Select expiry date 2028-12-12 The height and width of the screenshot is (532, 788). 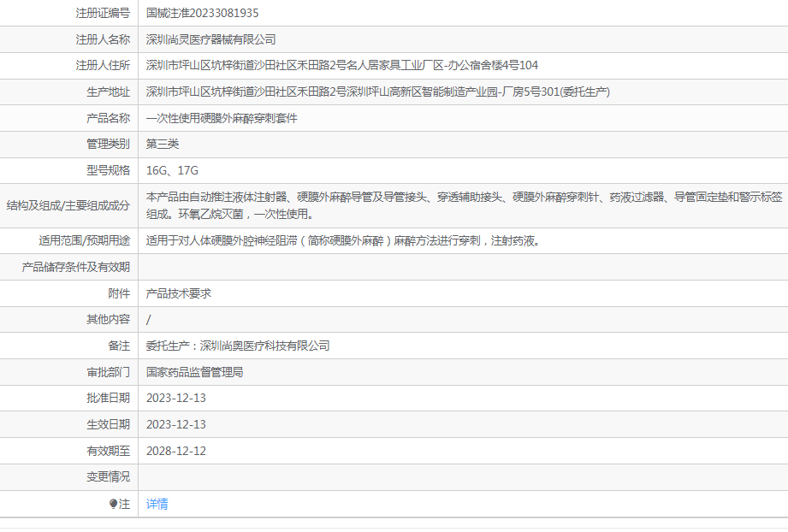[x=176, y=451]
